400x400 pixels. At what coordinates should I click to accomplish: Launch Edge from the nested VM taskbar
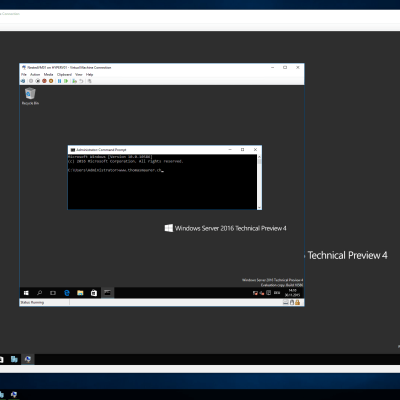67,293
